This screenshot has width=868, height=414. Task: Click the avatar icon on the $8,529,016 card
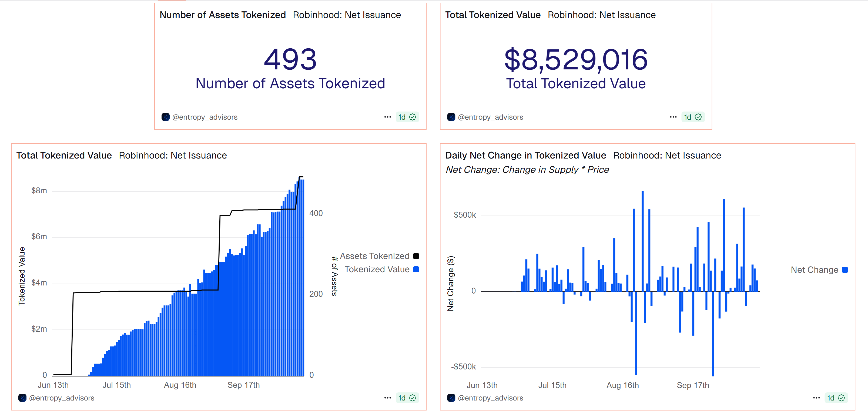451,117
